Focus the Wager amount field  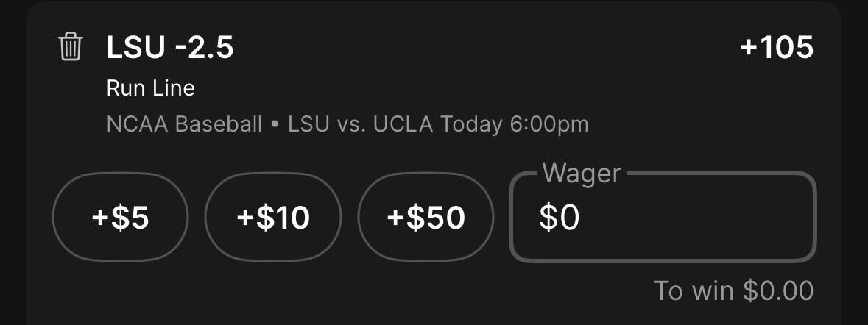click(663, 217)
